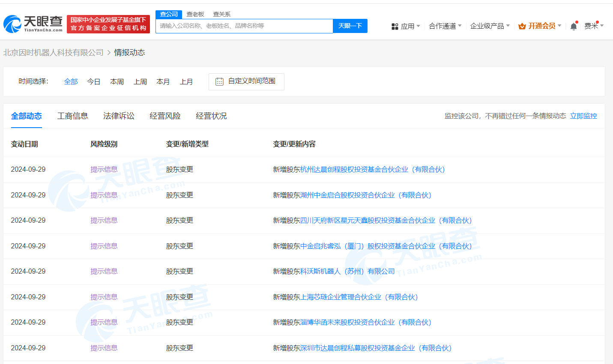Click the Tianyancha logo icon
Image resolution: width=613 pixels, height=364 pixels.
pyautogui.click(x=13, y=24)
